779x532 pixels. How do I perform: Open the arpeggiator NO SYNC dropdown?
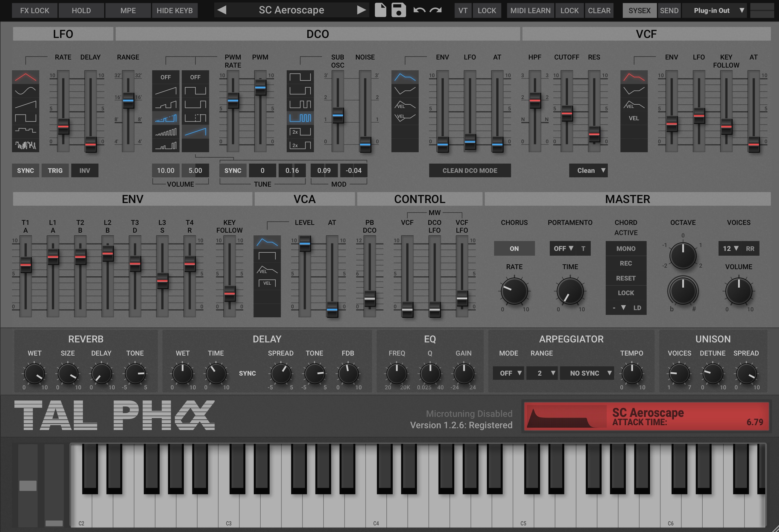[587, 373]
